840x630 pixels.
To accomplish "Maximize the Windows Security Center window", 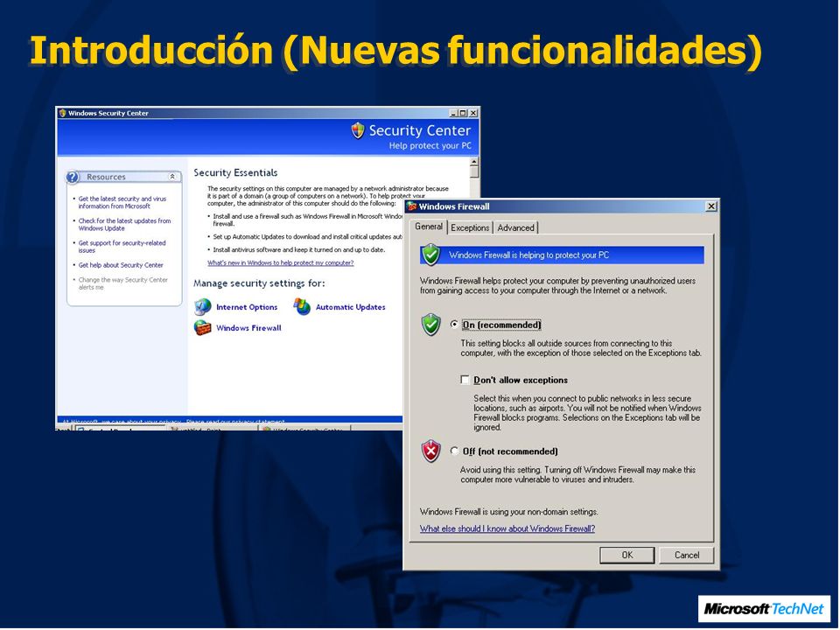I will pyautogui.click(x=463, y=113).
